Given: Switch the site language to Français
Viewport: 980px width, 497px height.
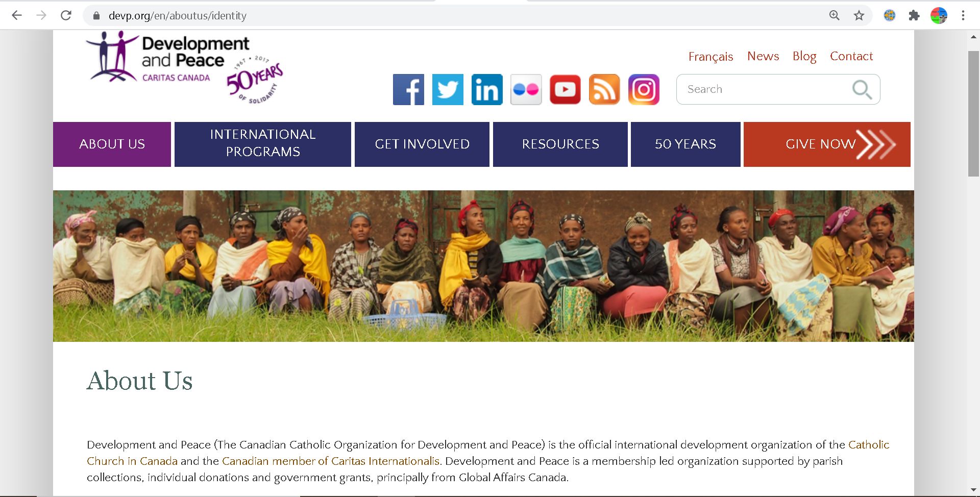Looking at the screenshot, I should click(x=710, y=56).
